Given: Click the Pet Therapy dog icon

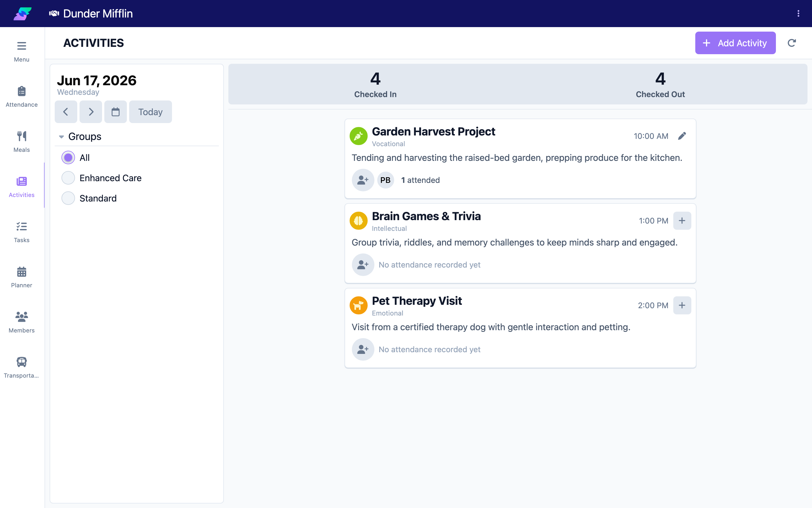Looking at the screenshot, I should [x=358, y=305].
